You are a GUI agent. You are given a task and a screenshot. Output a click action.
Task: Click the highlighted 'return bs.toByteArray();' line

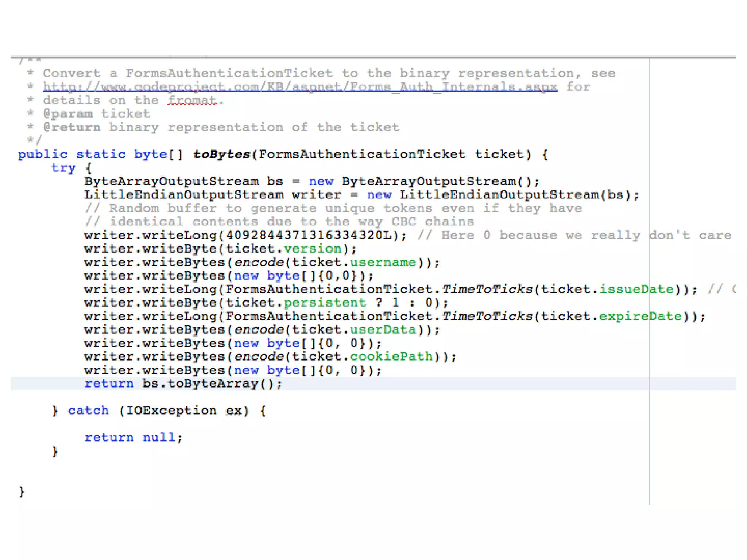coord(183,384)
